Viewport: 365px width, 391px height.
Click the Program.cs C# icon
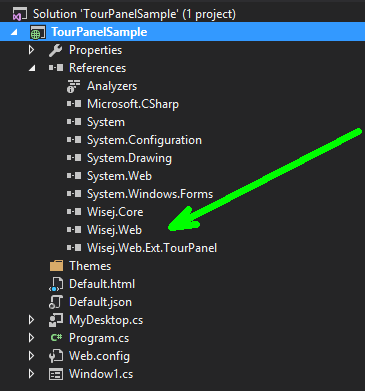[x=56, y=338]
